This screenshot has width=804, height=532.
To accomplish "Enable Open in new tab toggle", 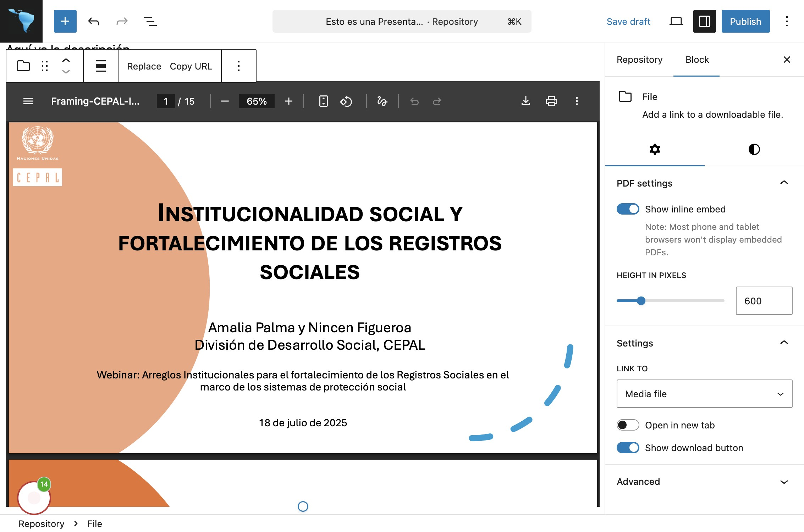I will click(x=628, y=425).
